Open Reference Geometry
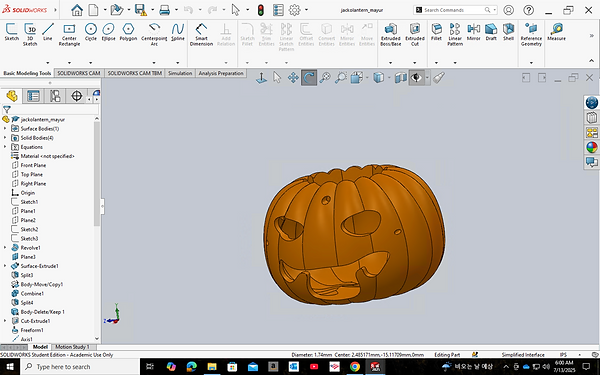The image size is (600, 375). 531,34
